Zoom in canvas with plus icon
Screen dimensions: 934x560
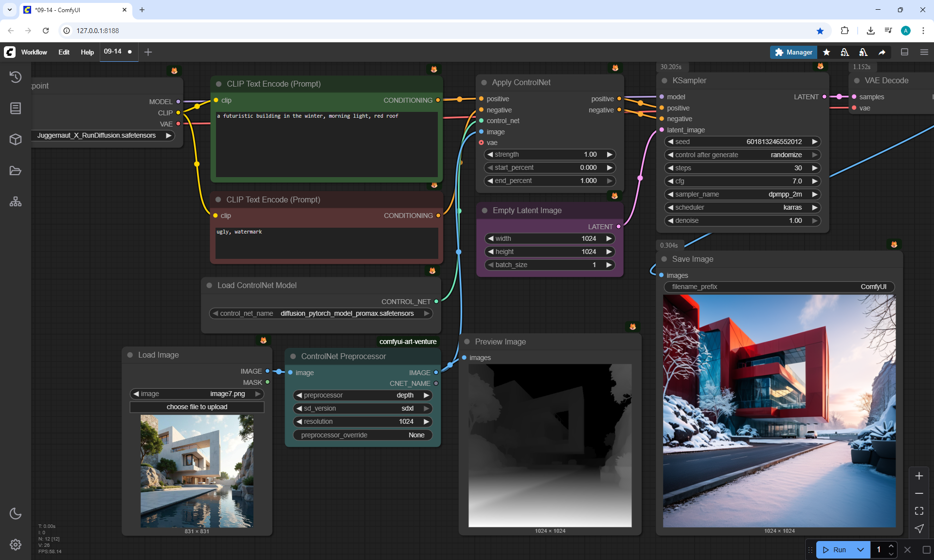919,476
